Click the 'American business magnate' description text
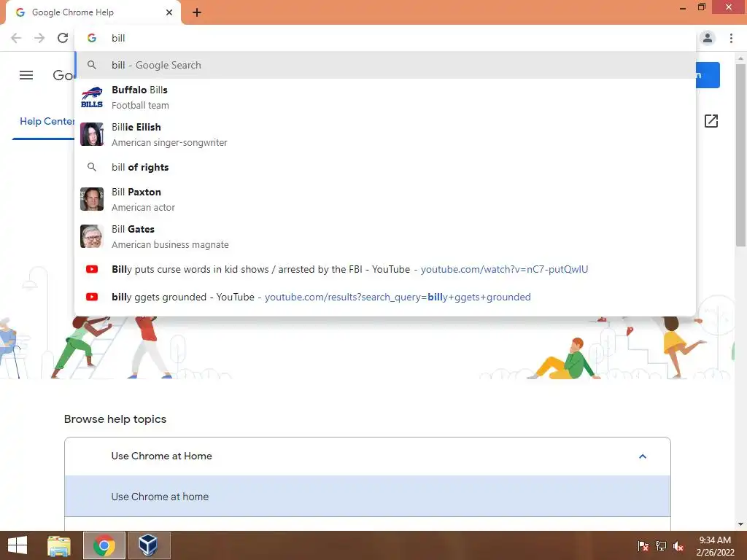Viewport: 747px width, 560px height. point(170,245)
